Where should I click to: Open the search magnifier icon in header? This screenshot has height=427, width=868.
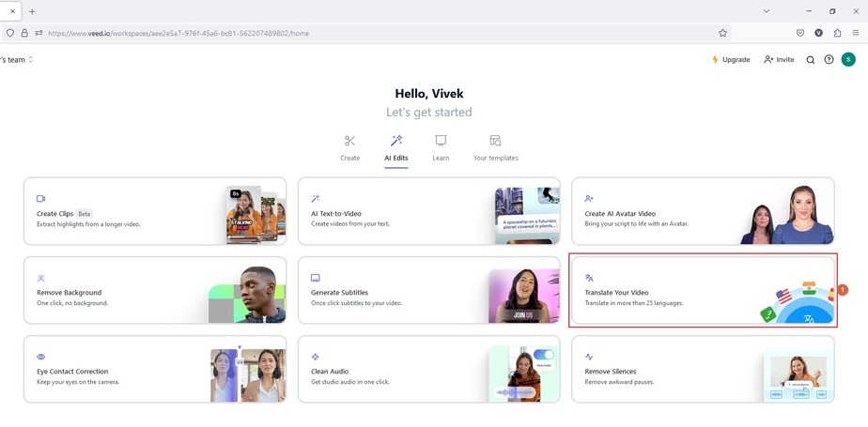pos(811,60)
